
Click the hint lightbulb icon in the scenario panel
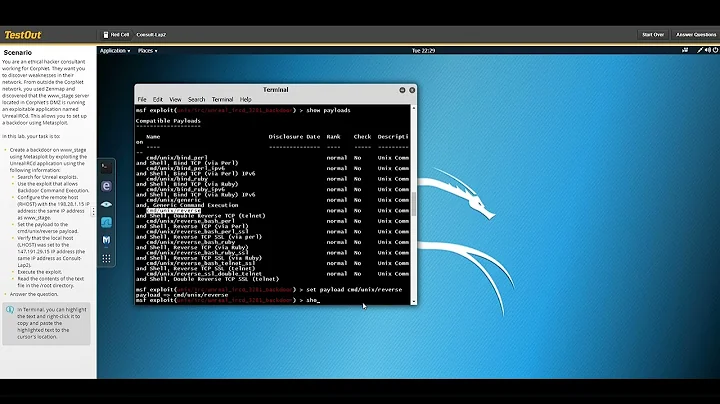tap(10, 310)
